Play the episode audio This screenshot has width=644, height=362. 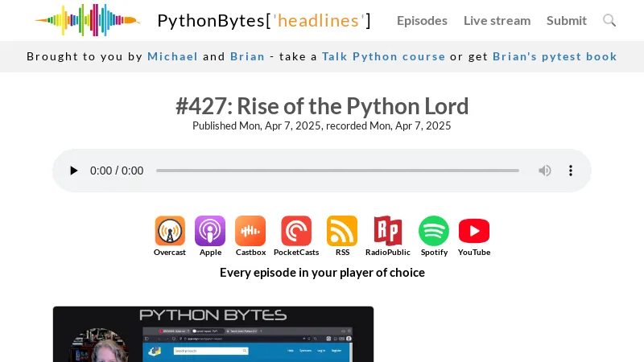pyautogui.click(x=74, y=171)
